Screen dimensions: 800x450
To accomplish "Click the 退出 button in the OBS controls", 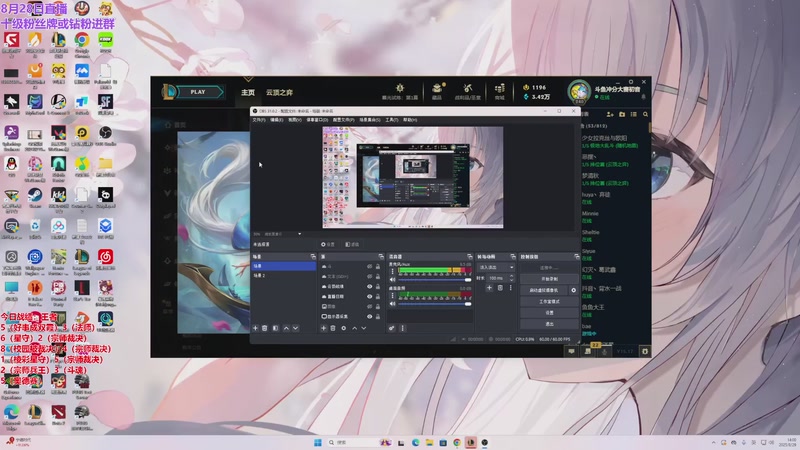I will click(x=549, y=324).
